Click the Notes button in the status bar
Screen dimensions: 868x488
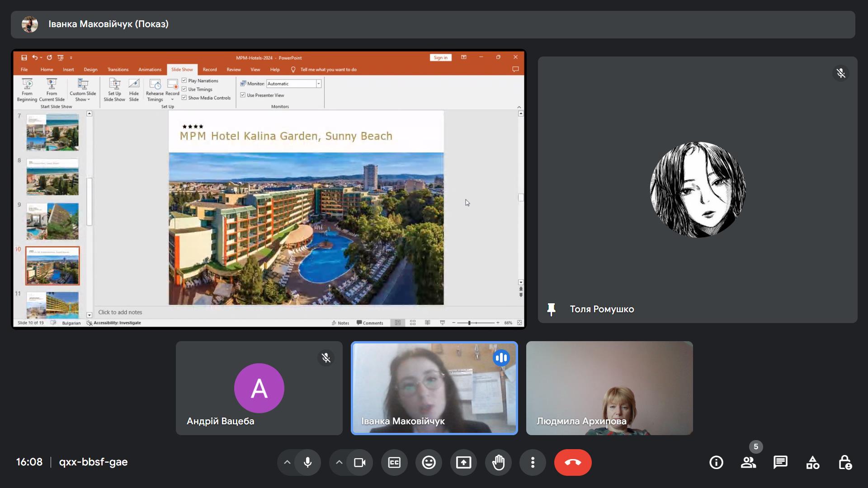340,323
